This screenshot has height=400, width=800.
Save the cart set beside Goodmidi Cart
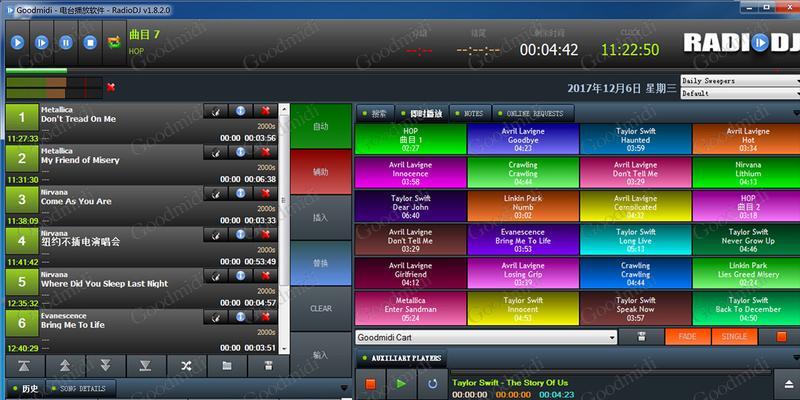click(641, 337)
